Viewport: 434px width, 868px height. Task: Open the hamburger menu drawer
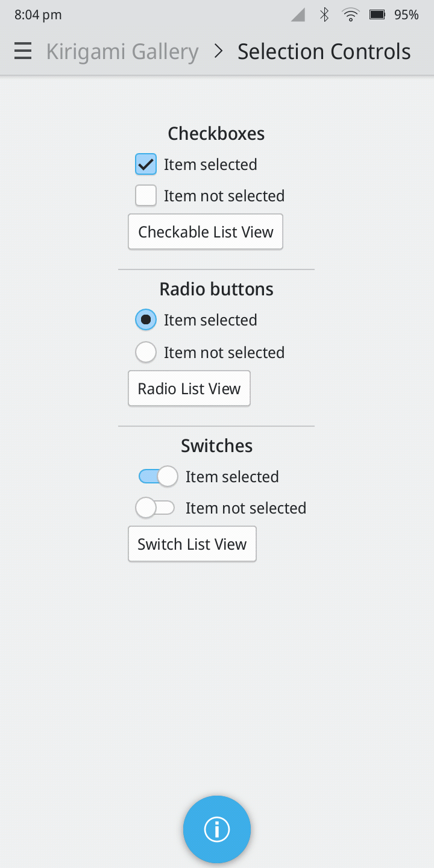coord(23,52)
